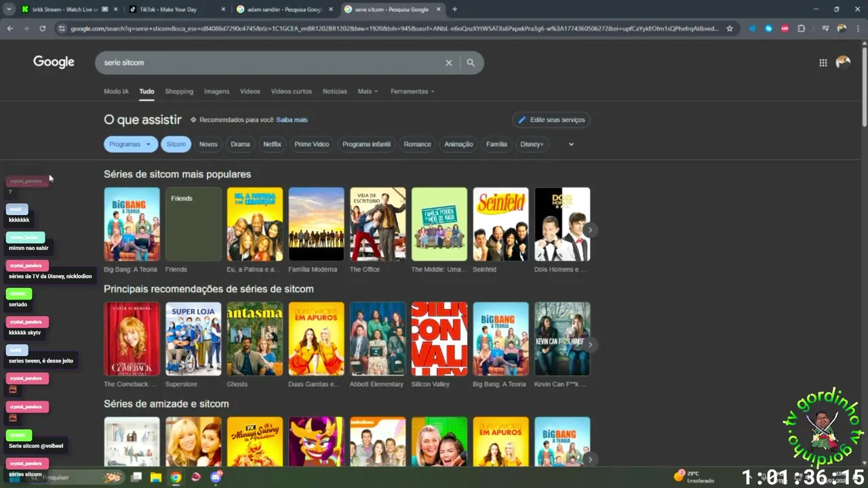The width and height of the screenshot is (868, 488).
Task: Open the weather widget showing 29°C
Action: (693, 476)
